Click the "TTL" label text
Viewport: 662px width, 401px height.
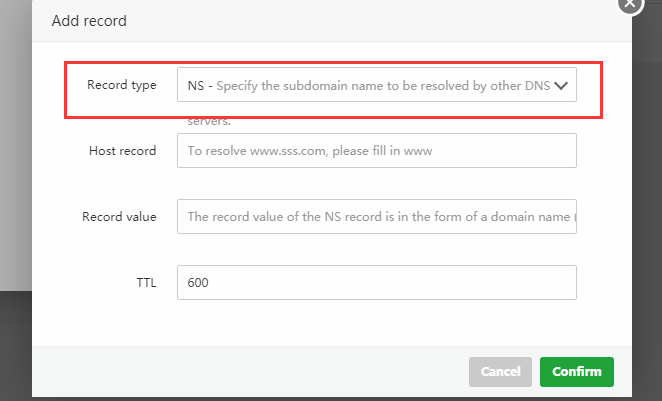145,283
